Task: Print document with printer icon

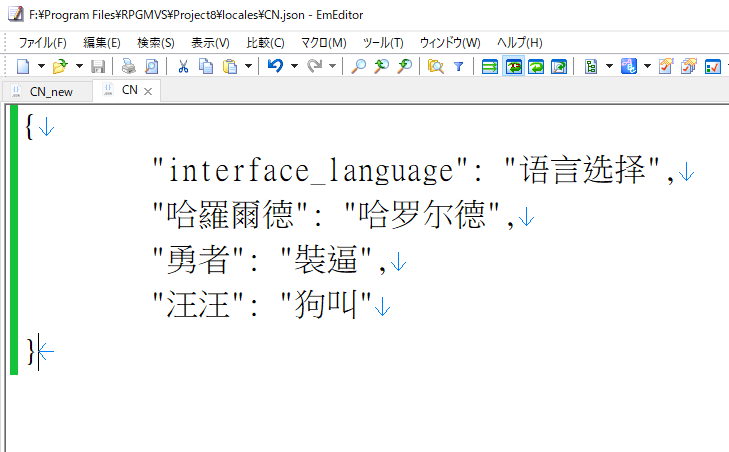Action: (x=128, y=66)
